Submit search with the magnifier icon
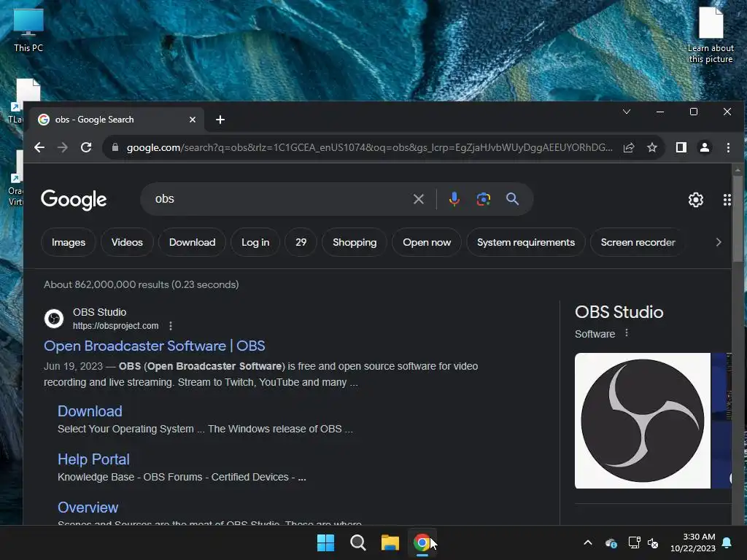Image resolution: width=747 pixels, height=560 pixels. tap(513, 199)
